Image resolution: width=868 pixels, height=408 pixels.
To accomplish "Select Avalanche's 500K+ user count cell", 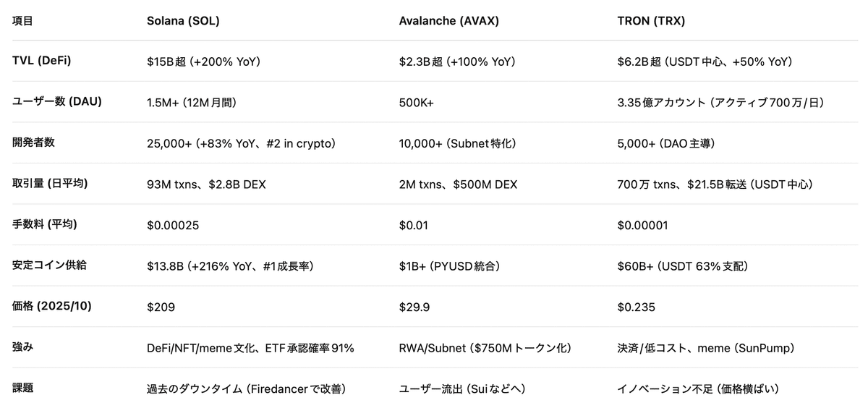I will click(417, 103).
